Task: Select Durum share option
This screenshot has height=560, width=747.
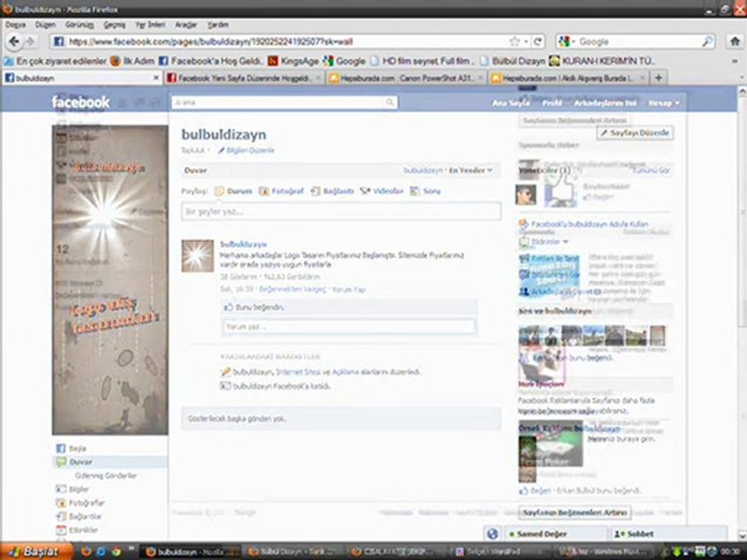Action: pyautogui.click(x=233, y=191)
